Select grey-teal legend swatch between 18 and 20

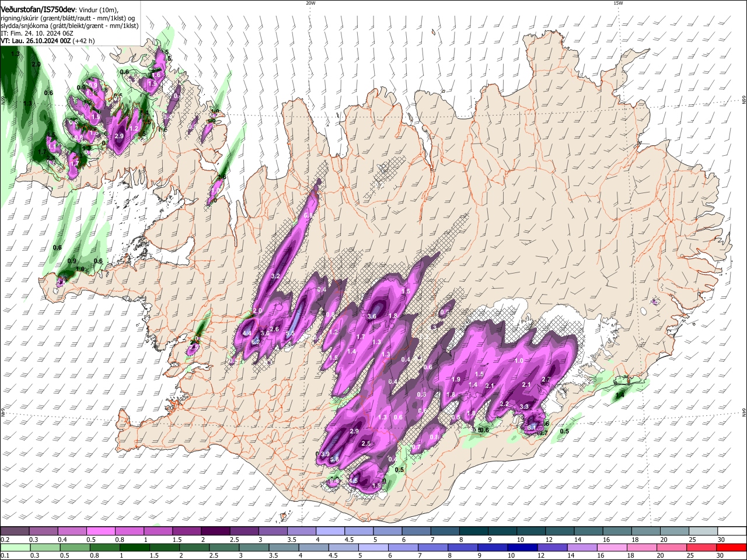click(x=645, y=531)
